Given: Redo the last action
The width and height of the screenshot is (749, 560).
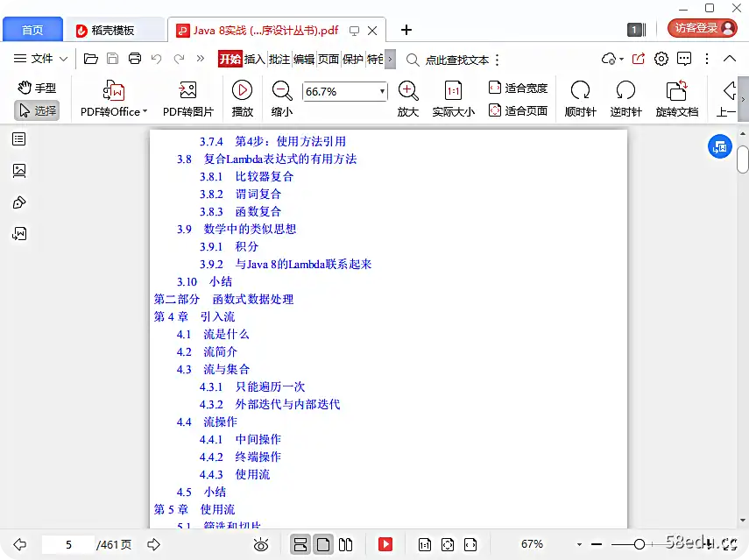Looking at the screenshot, I should click(x=179, y=59).
